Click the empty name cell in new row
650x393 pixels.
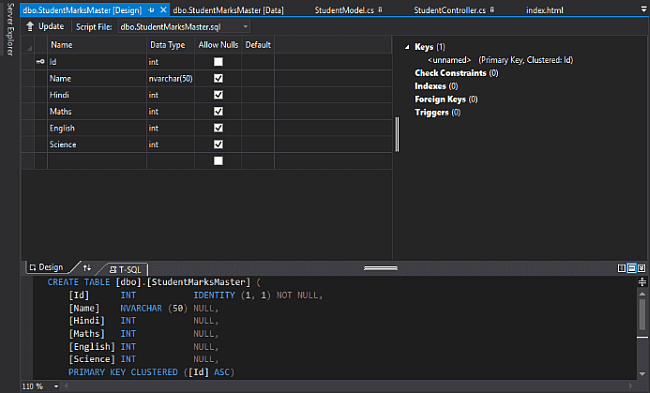pyautogui.click(x=97, y=161)
